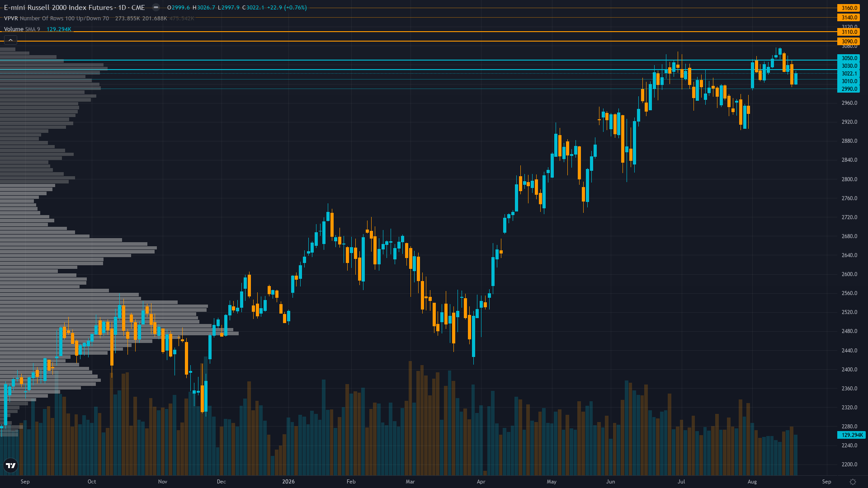The image size is (868, 488).
Task: Click volume value label 129.294K on axis
Action: (x=851, y=435)
